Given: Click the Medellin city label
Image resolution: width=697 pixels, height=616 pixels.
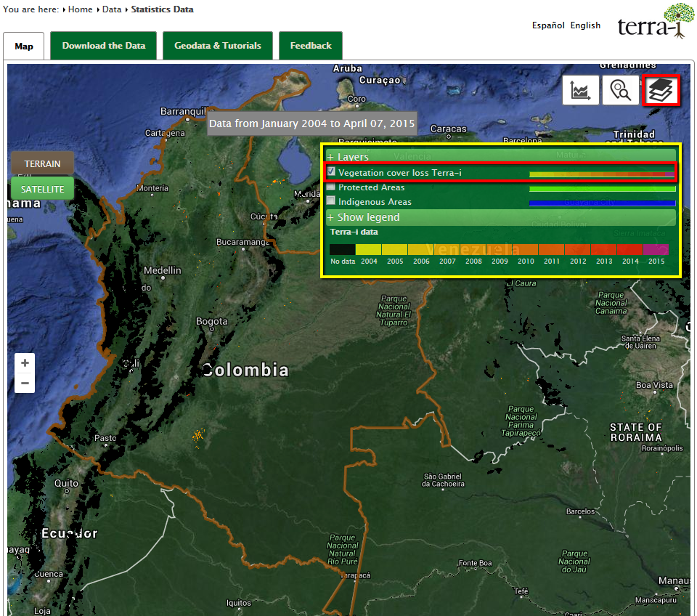Looking at the screenshot, I should coord(162,270).
